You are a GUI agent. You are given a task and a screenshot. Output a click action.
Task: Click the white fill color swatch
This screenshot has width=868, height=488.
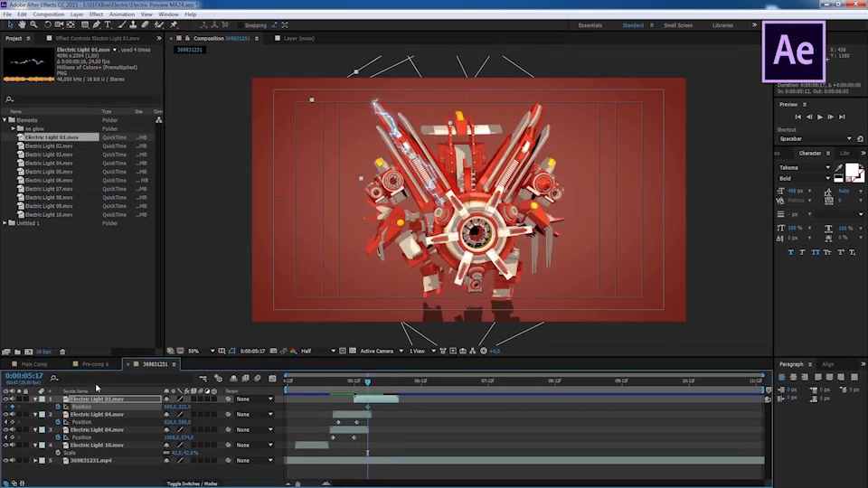pyautogui.click(x=852, y=171)
